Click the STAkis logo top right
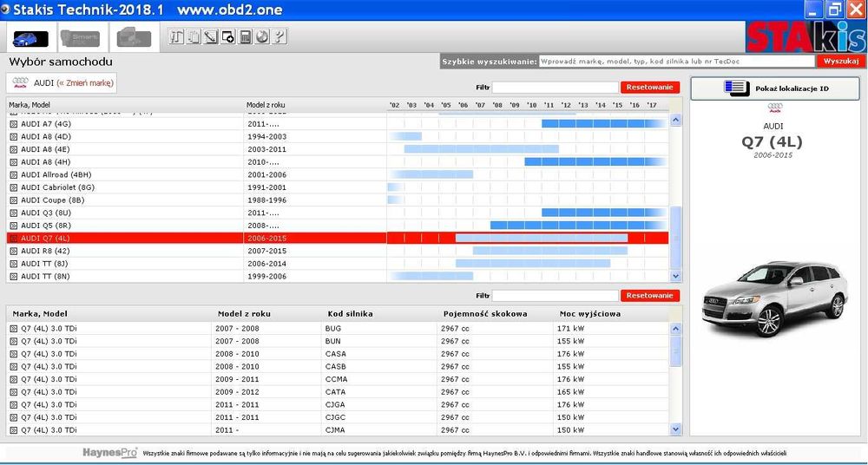The image size is (868, 465). point(806,36)
